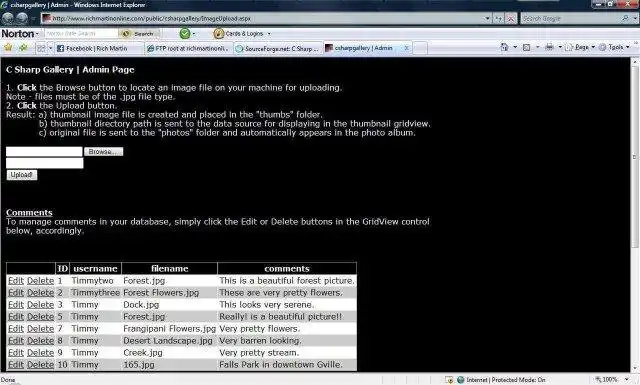This screenshot has width=640, height=385.
Task: Click the file path text field
Action: pos(44,151)
